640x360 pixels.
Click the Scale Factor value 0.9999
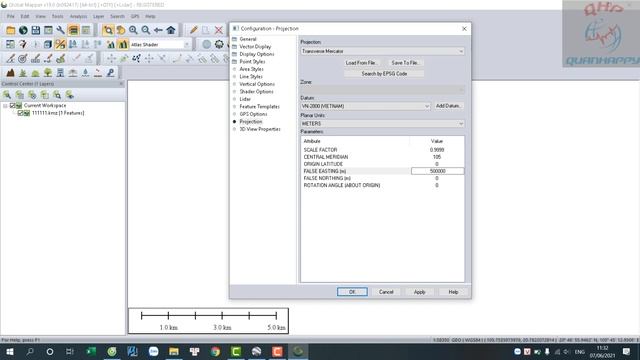[437, 150]
